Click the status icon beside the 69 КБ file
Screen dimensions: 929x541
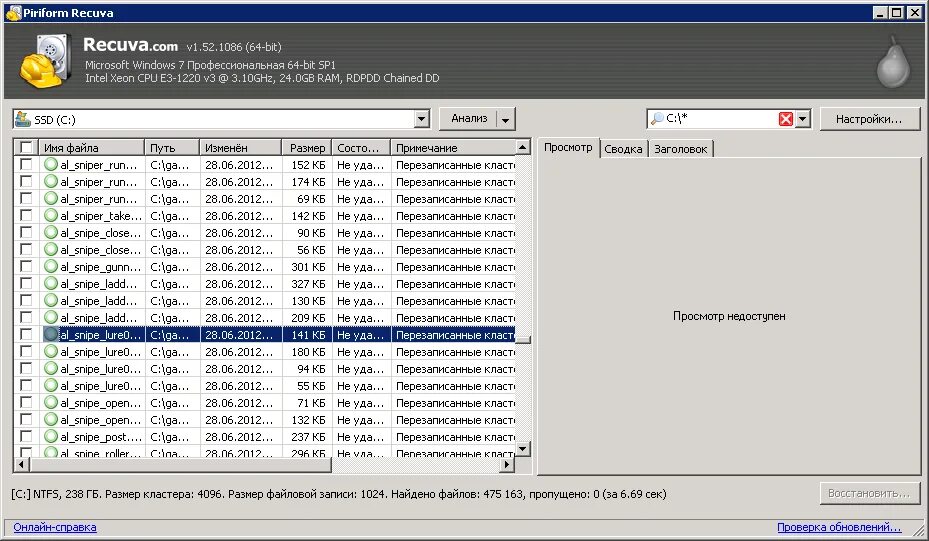pyautogui.click(x=51, y=199)
